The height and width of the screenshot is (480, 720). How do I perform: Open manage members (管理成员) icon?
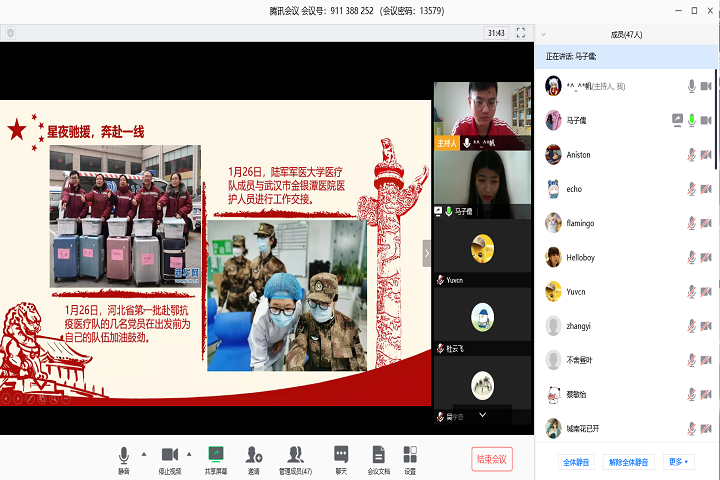click(295, 455)
